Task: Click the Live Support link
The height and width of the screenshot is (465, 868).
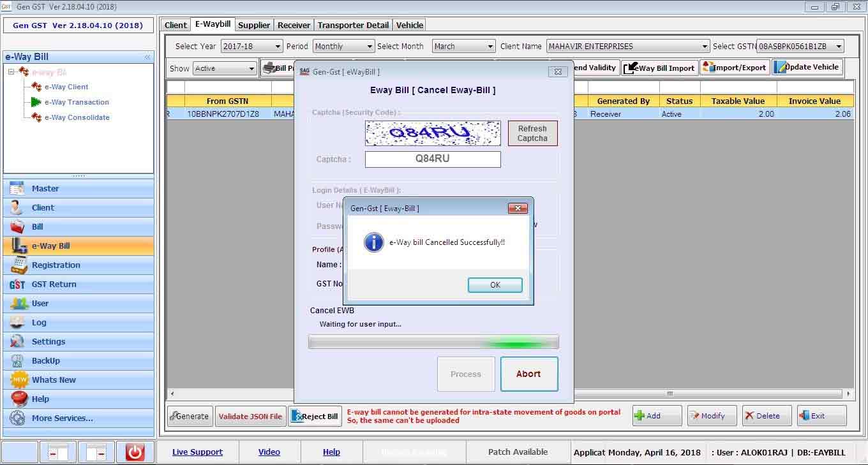Action: [x=197, y=452]
